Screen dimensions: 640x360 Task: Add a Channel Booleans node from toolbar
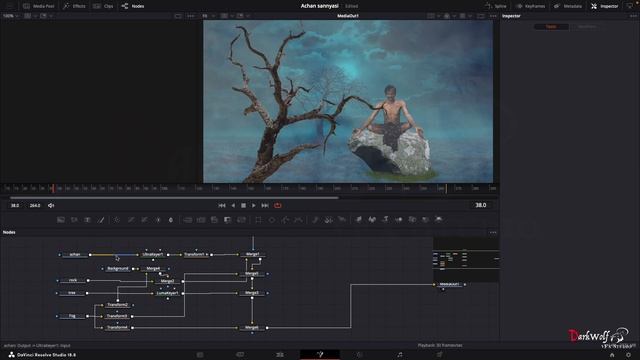[x=201, y=220]
